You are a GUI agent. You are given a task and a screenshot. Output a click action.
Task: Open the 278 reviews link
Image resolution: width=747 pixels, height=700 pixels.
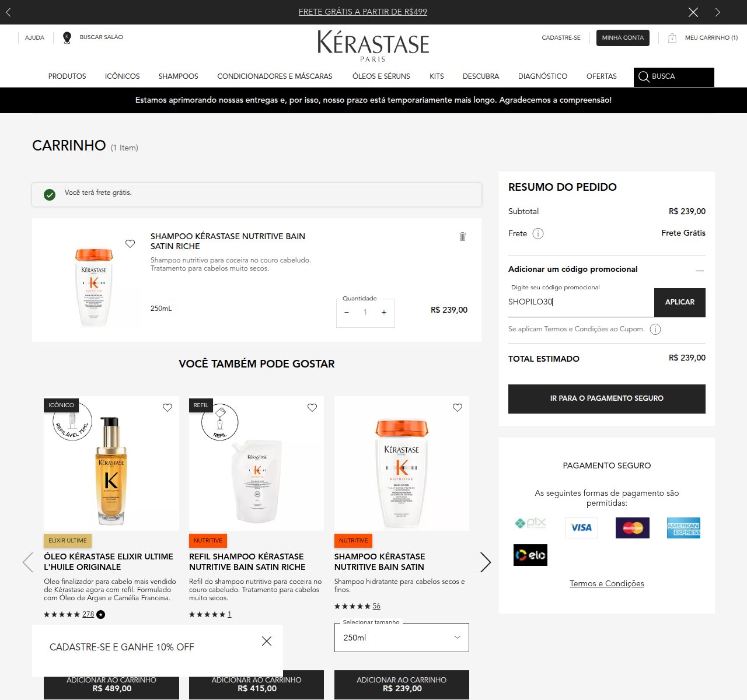pos(88,614)
